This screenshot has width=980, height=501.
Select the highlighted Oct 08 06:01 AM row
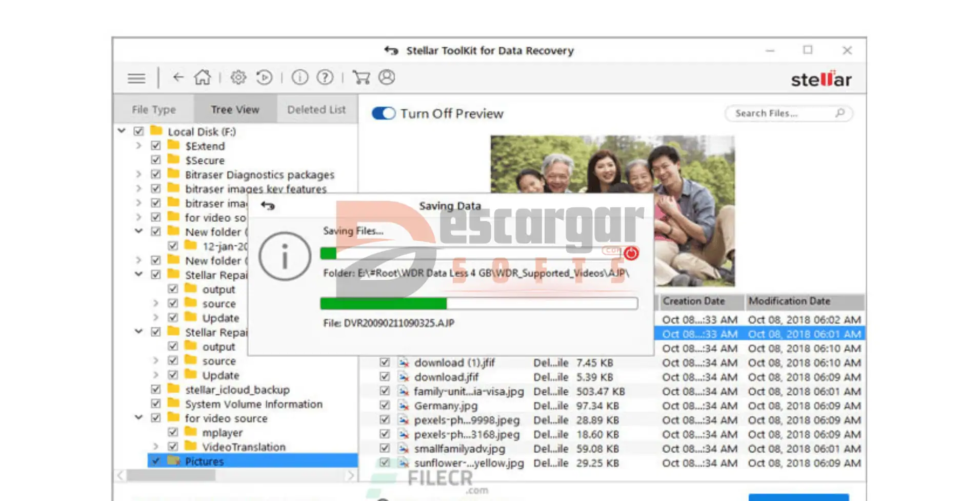(x=760, y=334)
